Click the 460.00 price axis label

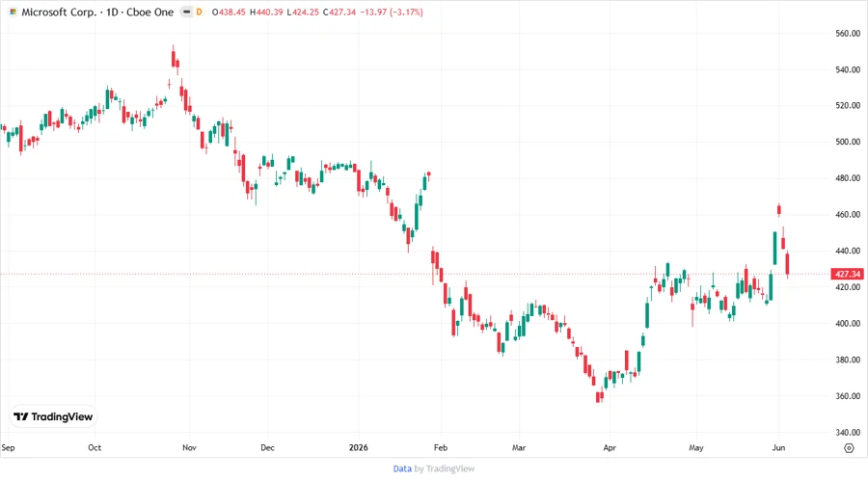click(848, 215)
